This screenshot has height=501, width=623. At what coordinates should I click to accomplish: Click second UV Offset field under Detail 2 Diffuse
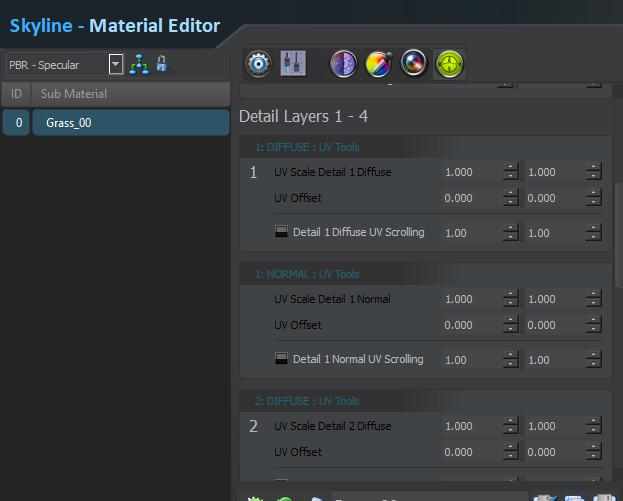pyautogui.click(x=555, y=452)
